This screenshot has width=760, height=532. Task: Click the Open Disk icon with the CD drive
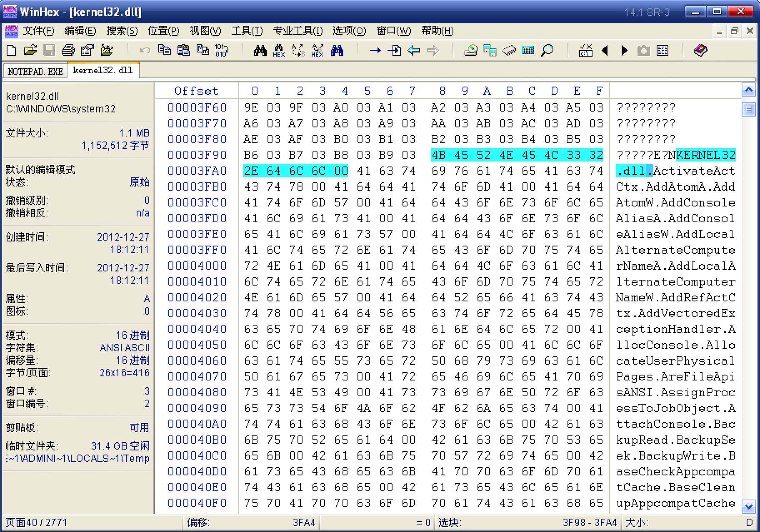pos(471,51)
